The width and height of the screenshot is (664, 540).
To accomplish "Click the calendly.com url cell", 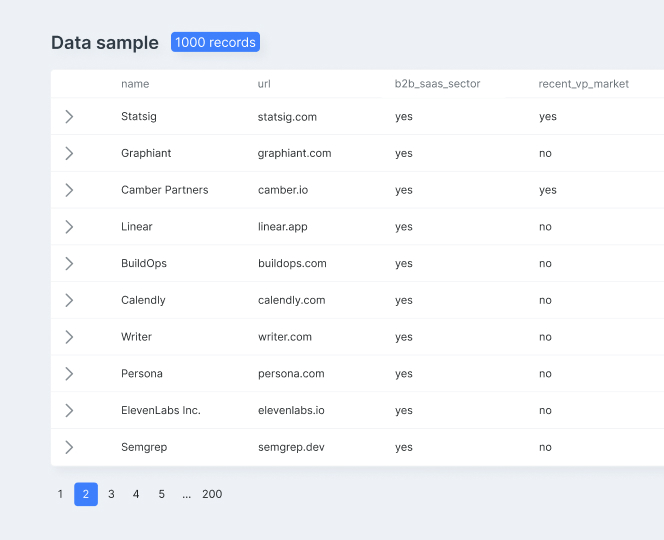I will click(292, 300).
